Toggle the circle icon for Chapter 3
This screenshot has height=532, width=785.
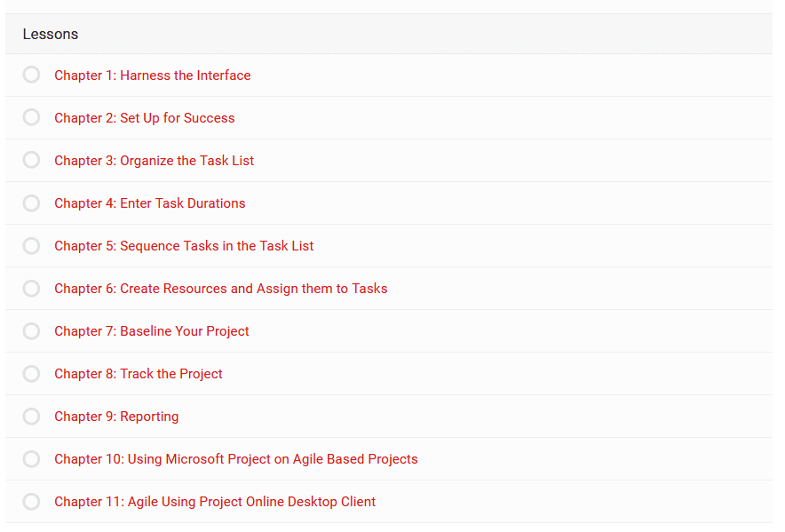pos(31,160)
